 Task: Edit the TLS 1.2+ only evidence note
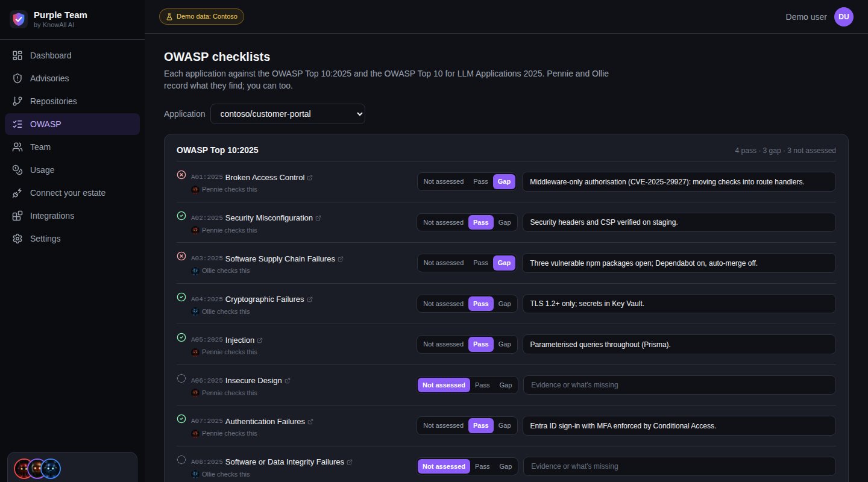pos(679,304)
